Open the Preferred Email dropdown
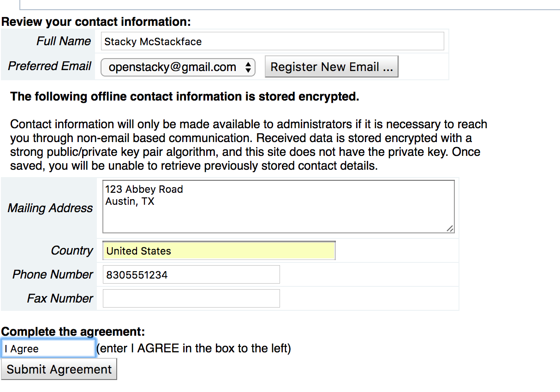560x392 pixels. pyautogui.click(x=178, y=67)
